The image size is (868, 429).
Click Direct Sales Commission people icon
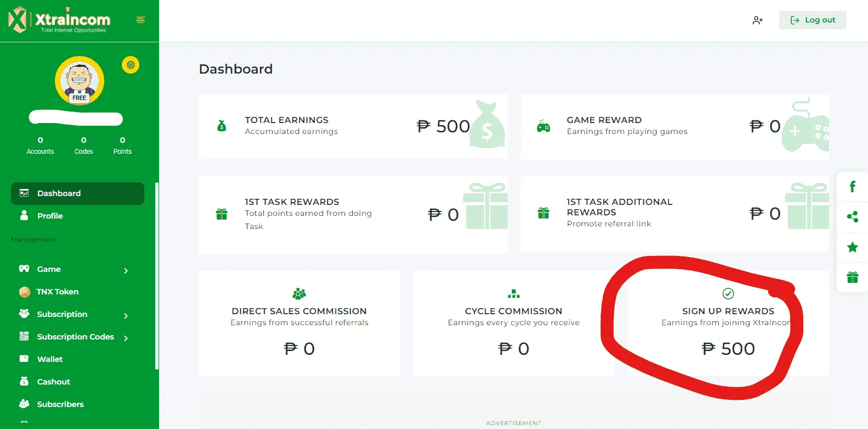[x=299, y=293]
